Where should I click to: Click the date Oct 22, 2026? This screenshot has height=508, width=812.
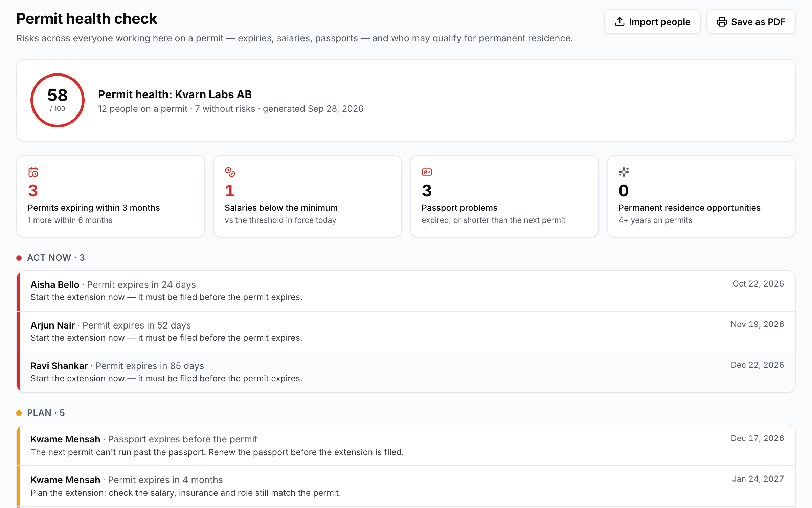coord(758,284)
